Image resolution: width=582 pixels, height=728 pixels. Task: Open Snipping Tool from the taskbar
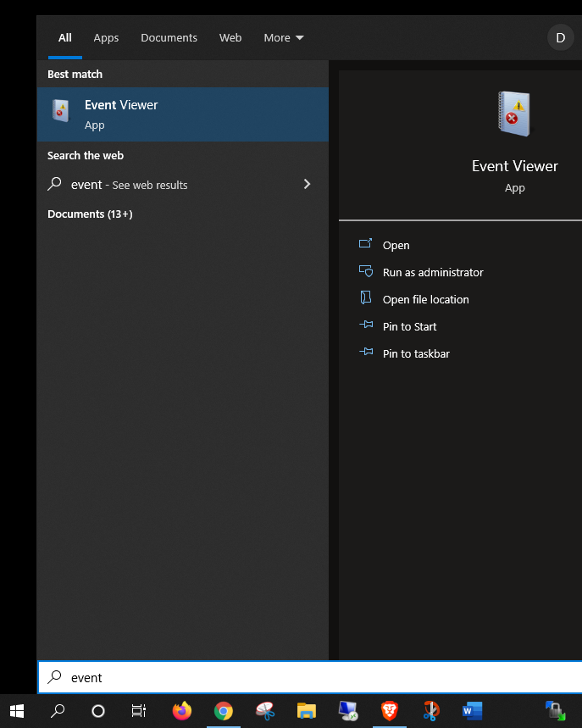(265, 711)
